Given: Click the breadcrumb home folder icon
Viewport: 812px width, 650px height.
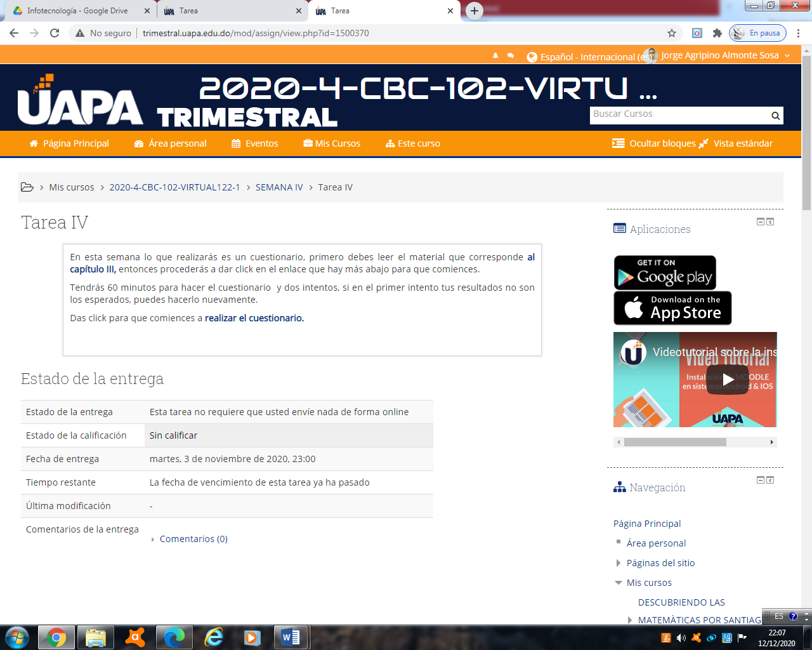Looking at the screenshot, I should pos(27,187).
